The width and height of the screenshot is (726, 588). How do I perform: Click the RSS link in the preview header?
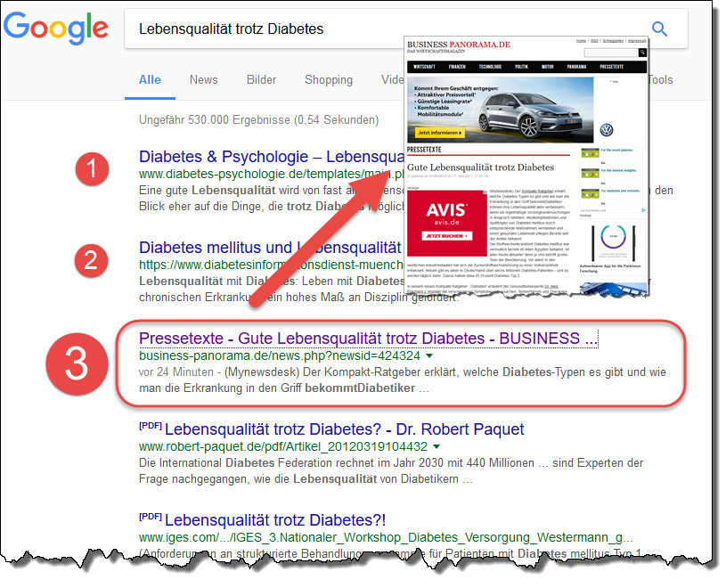594,41
